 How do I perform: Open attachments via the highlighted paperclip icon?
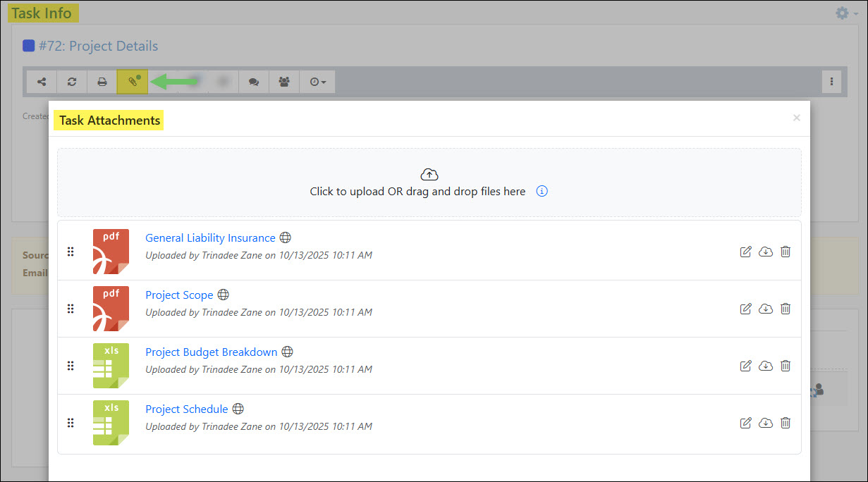point(133,82)
